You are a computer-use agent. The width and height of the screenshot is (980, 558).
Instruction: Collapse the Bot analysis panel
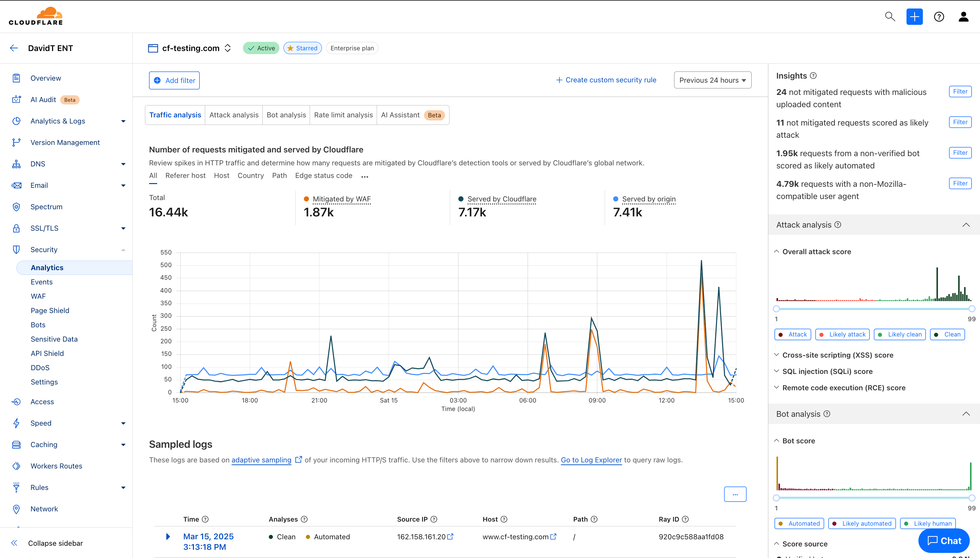pyautogui.click(x=966, y=414)
